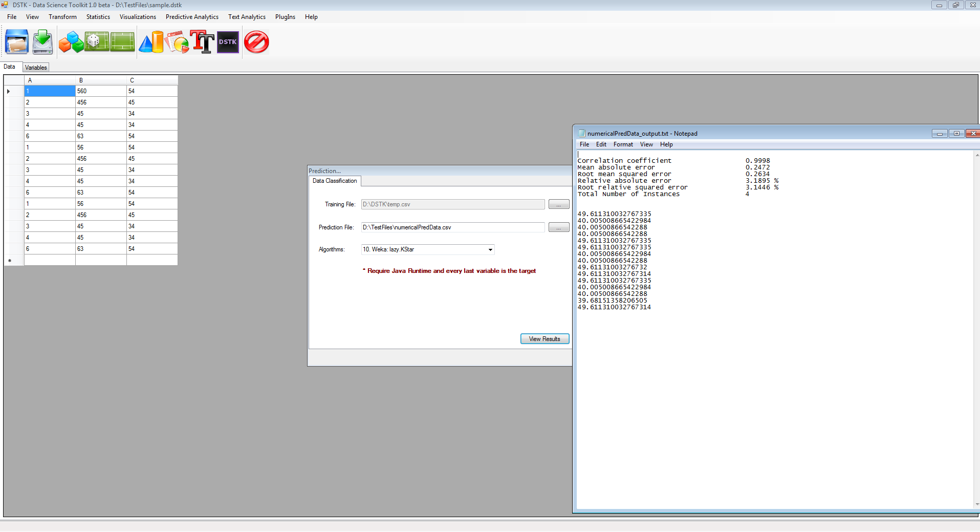Open the PlugIns menu
Image resolution: width=980 pixels, height=532 pixels.
[285, 17]
